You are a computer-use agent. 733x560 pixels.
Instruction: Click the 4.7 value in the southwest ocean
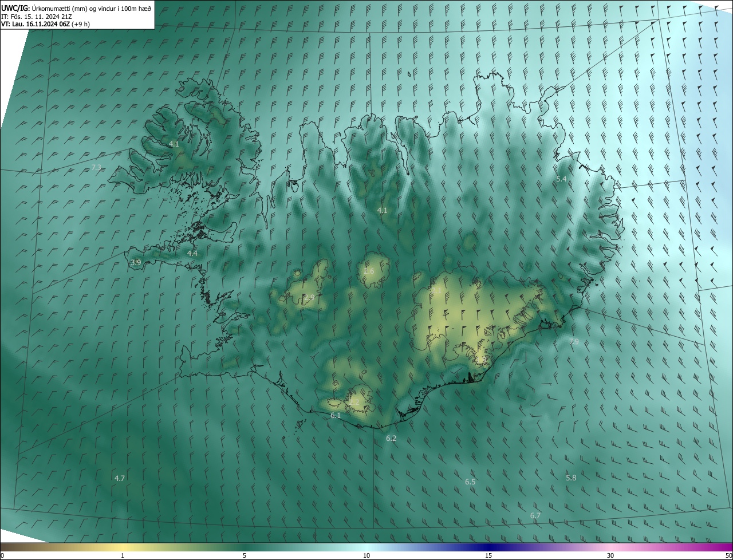pos(120,478)
